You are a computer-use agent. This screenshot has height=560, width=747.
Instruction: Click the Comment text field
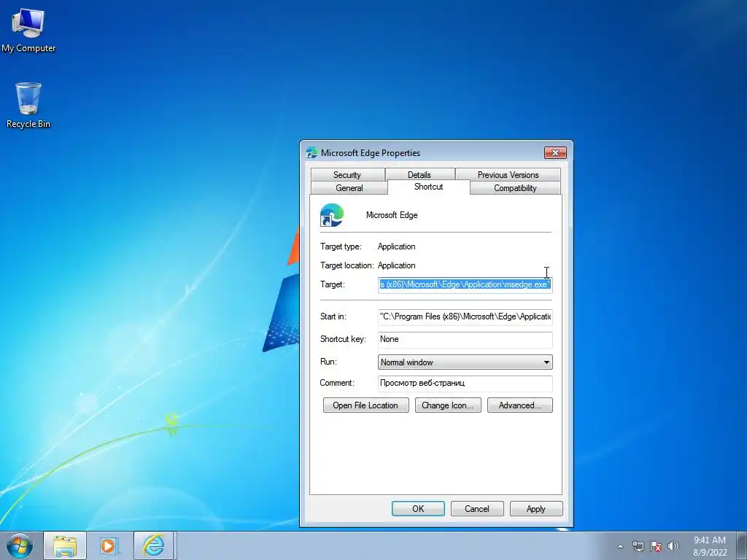coord(465,384)
